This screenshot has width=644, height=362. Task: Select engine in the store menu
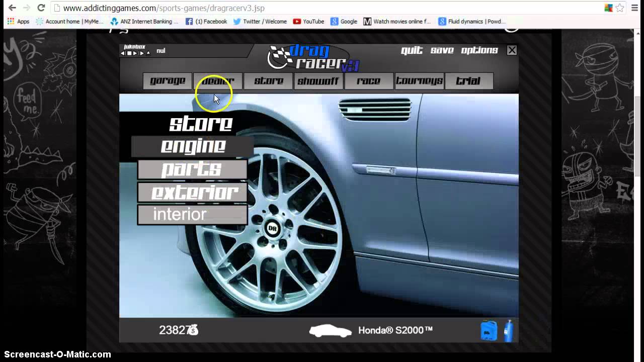pos(193,146)
